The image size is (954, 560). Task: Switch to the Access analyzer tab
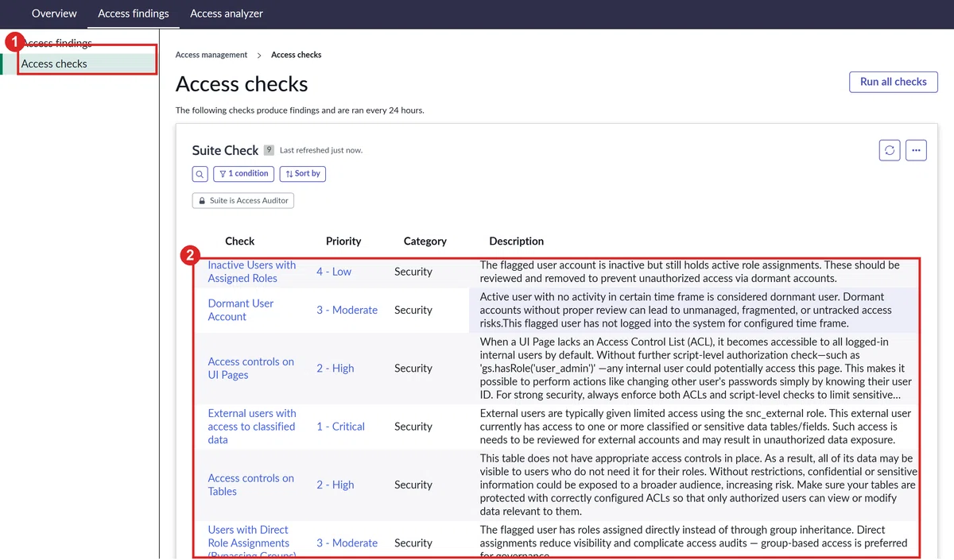[x=227, y=14]
